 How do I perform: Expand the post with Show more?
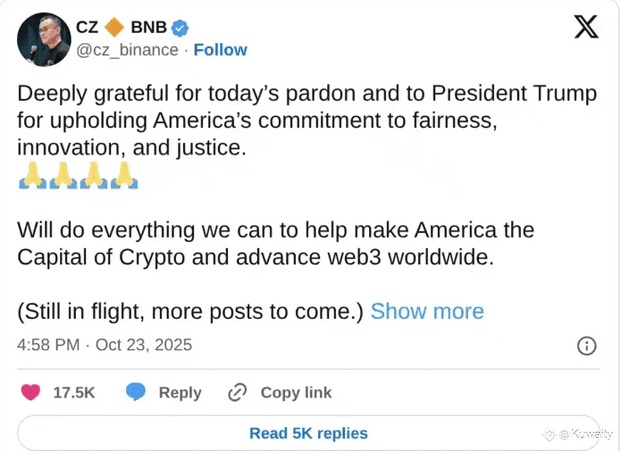[427, 311]
